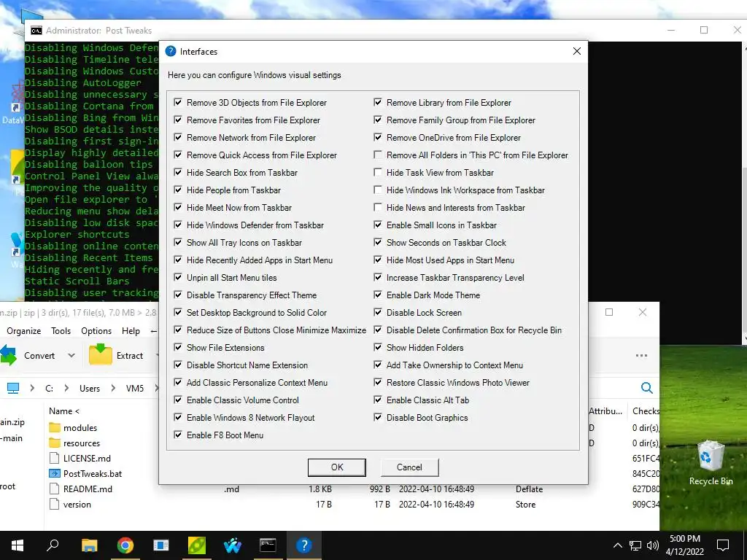This screenshot has height=560, width=747.
Task: Toggle Restore Classic Windows Photo Viewer
Action: point(378,382)
